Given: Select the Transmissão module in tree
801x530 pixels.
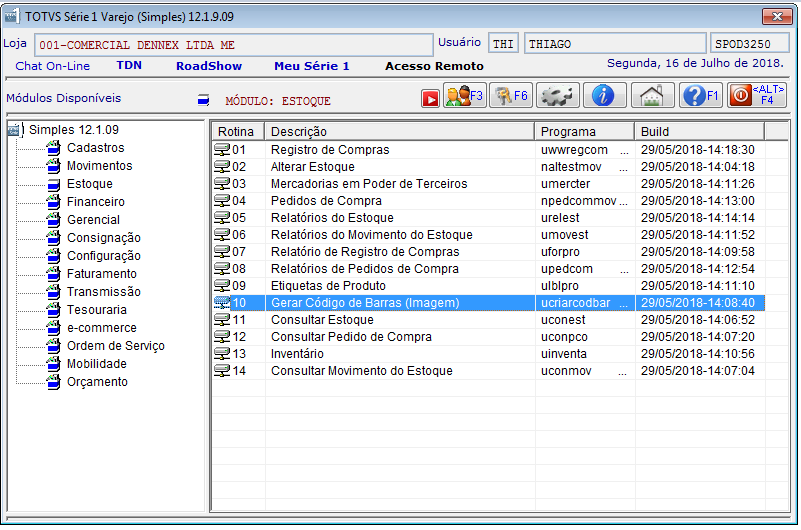Looking at the screenshot, I should click(104, 292).
